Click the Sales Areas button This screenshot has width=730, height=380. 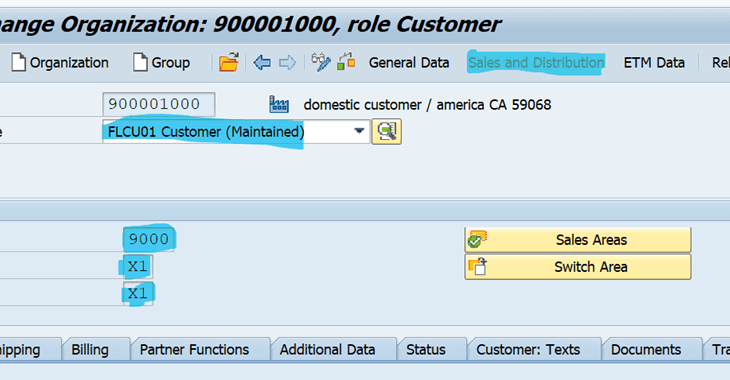point(578,240)
